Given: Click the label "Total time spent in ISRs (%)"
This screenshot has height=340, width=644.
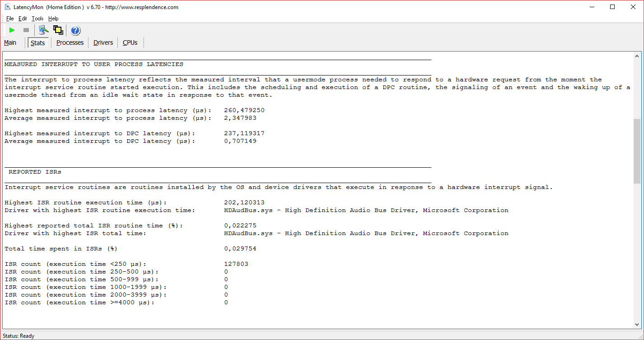Looking at the screenshot, I should coord(61,249).
